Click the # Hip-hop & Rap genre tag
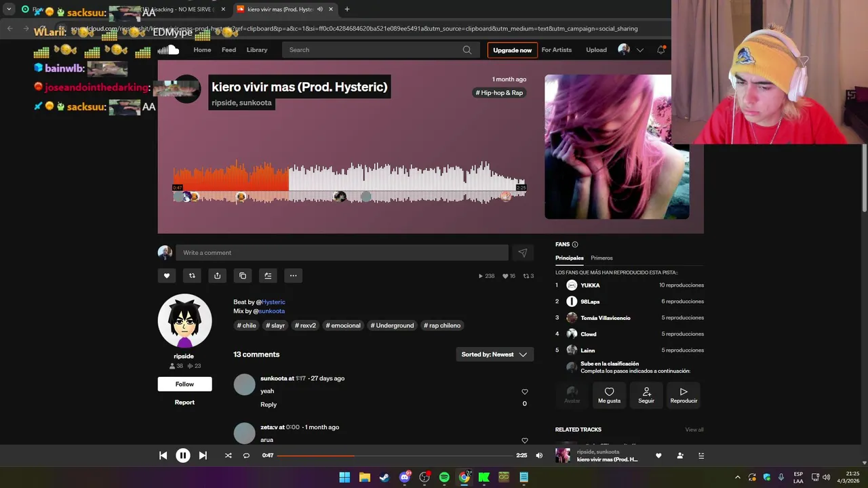Image resolution: width=868 pixels, height=488 pixels. (499, 93)
